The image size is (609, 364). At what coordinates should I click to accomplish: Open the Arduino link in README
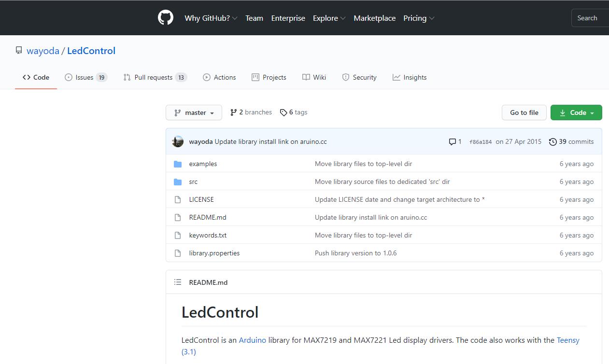(253, 340)
